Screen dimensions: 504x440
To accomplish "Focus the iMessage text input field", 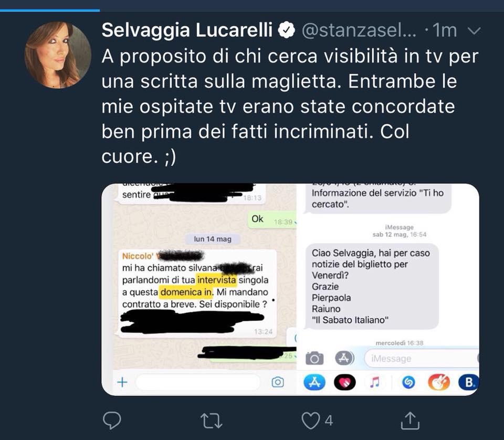I will click(422, 358).
